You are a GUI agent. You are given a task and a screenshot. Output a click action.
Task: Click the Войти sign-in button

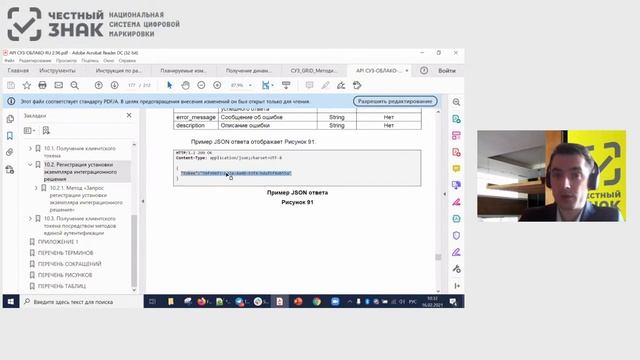click(447, 71)
